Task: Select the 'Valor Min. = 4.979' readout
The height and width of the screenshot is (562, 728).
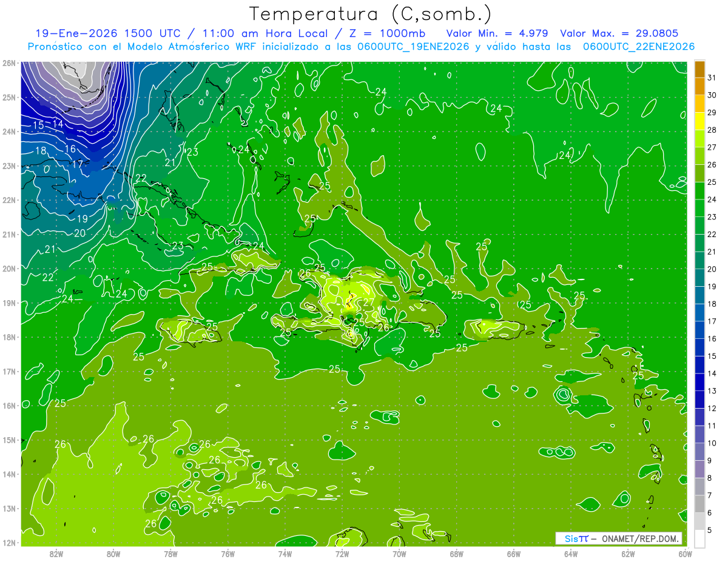Action: (497, 33)
